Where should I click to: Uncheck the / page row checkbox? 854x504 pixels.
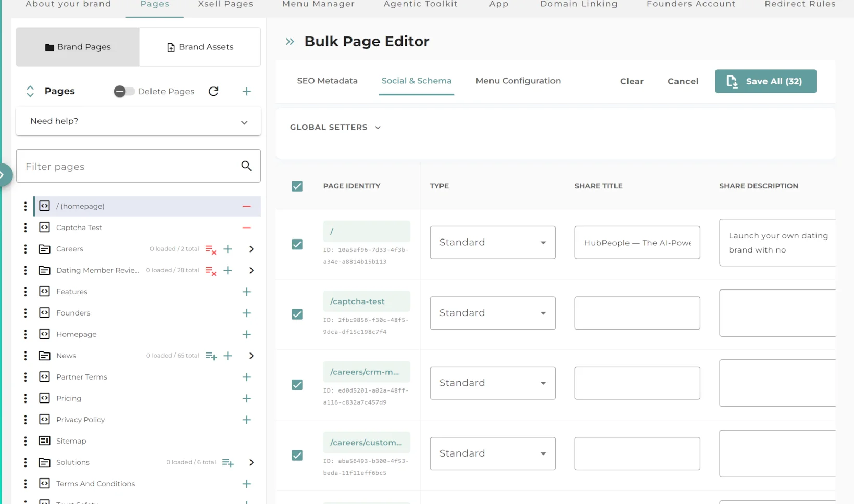297,244
